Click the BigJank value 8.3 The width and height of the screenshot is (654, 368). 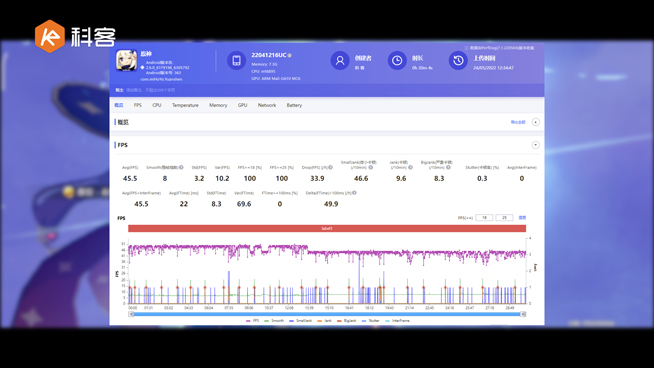pyautogui.click(x=439, y=179)
